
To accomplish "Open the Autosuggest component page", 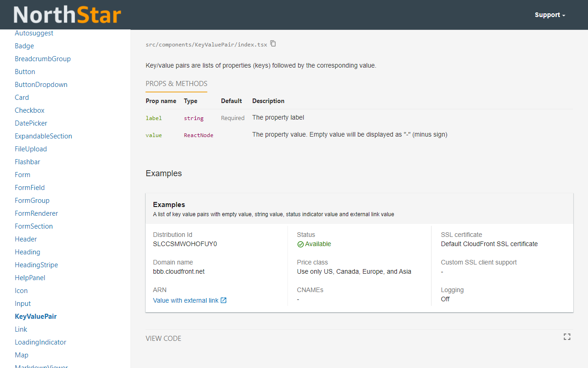I will (x=34, y=33).
